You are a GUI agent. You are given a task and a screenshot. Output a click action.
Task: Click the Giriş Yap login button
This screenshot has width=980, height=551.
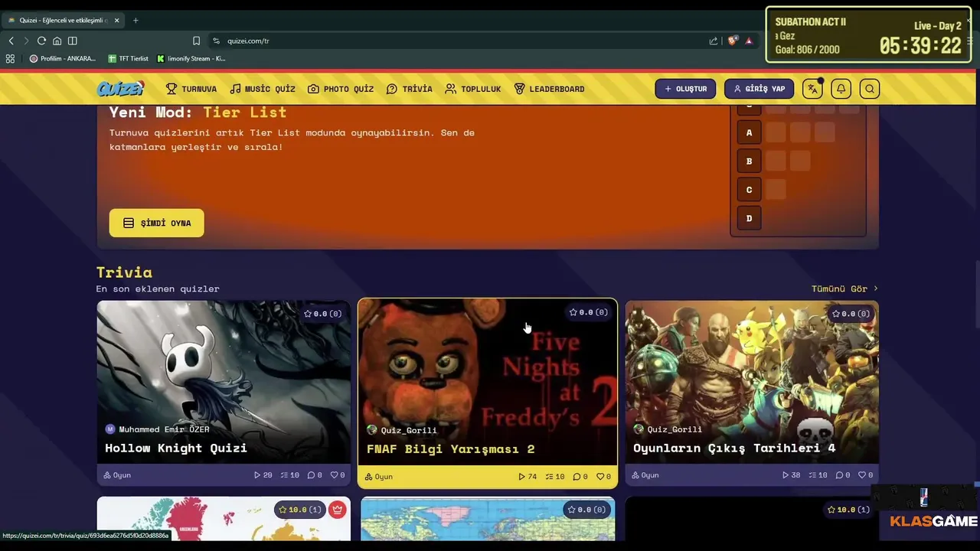[x=759, y=89]
